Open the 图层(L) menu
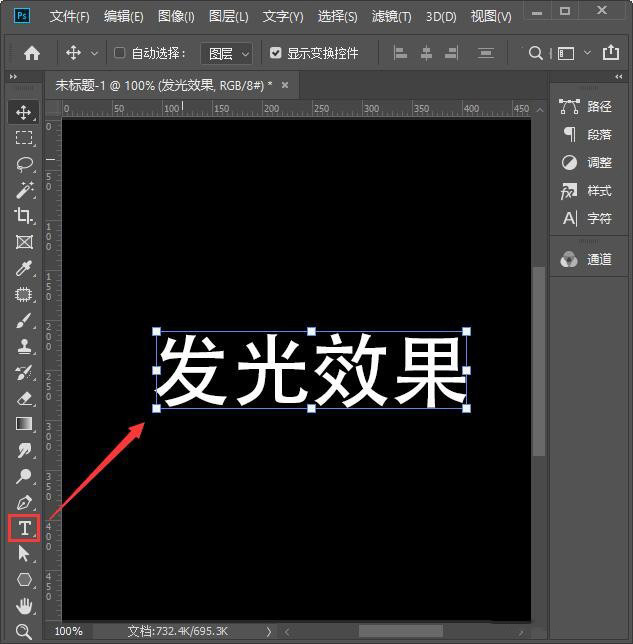This screenshot has height=644, width=633. pos(228,16)
